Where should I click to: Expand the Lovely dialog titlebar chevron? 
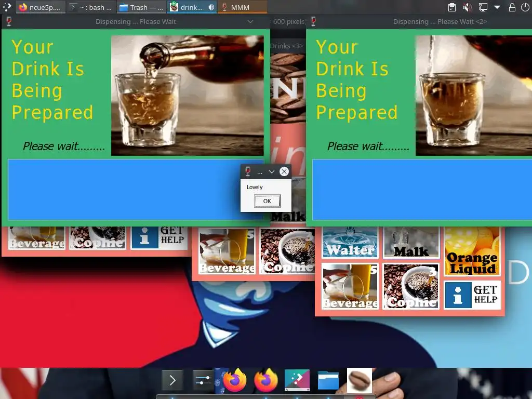271,171
